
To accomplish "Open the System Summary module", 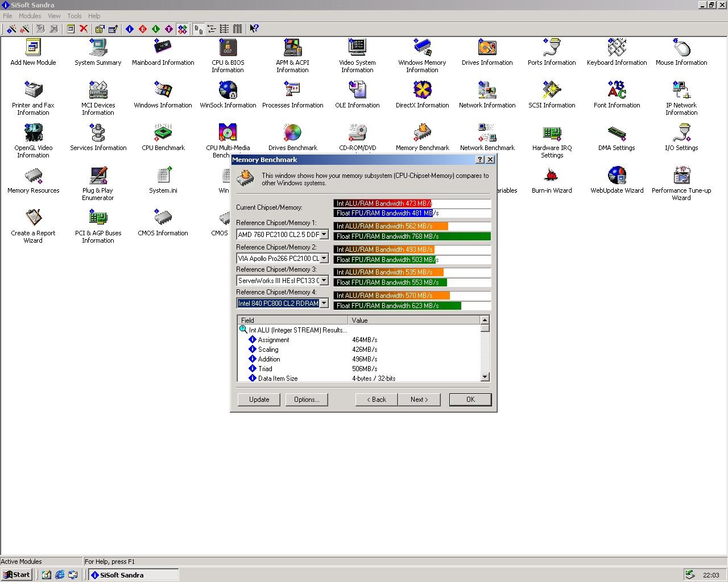I will tap(98, 52).
